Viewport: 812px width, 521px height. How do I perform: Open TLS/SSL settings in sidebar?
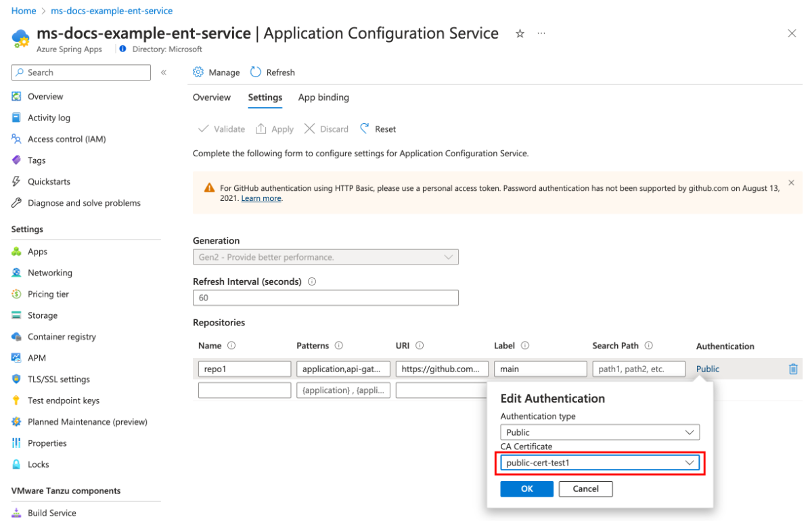click(58, 379)
